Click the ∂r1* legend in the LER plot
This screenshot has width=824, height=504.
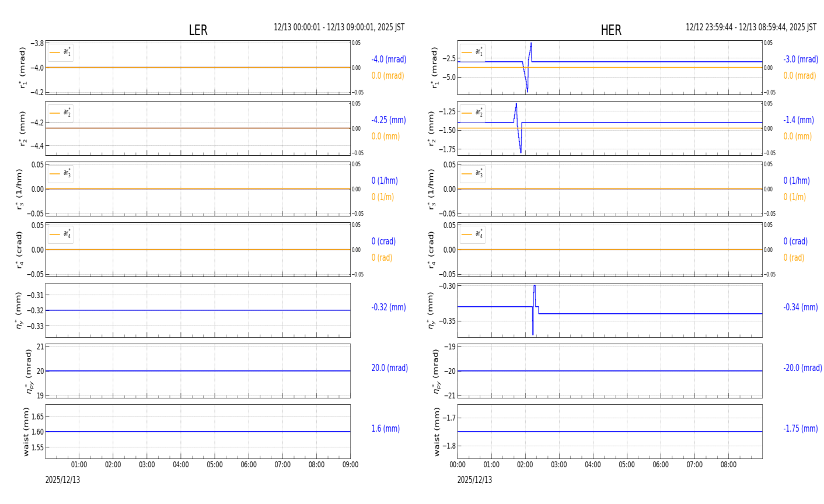point(61,52)
